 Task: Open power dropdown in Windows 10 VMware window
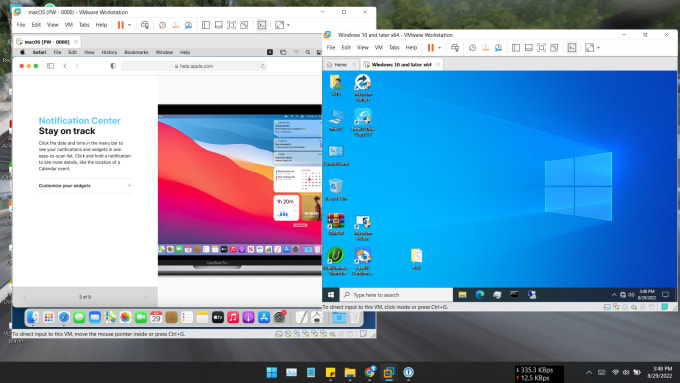click(439, 48)
